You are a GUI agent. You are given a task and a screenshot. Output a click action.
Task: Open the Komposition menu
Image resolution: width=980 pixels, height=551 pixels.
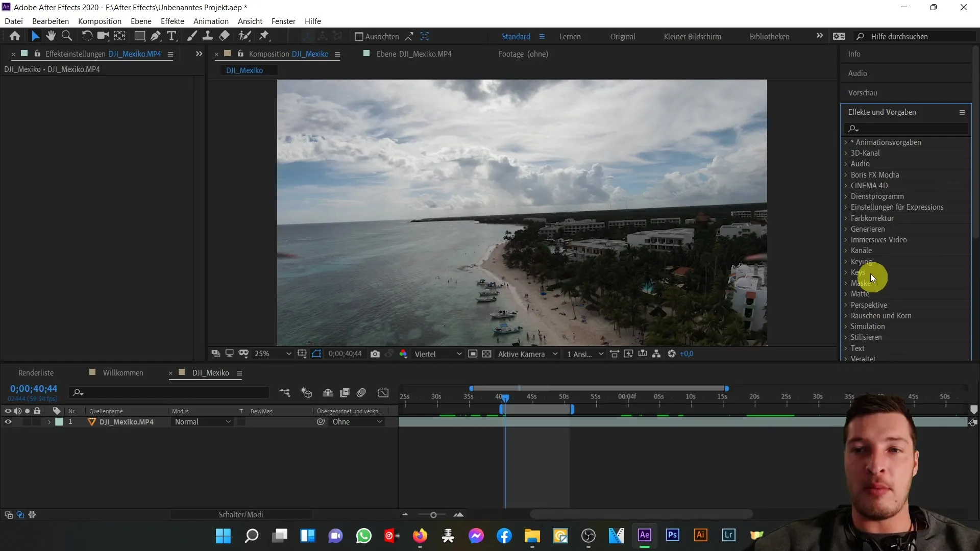point(100,21)
